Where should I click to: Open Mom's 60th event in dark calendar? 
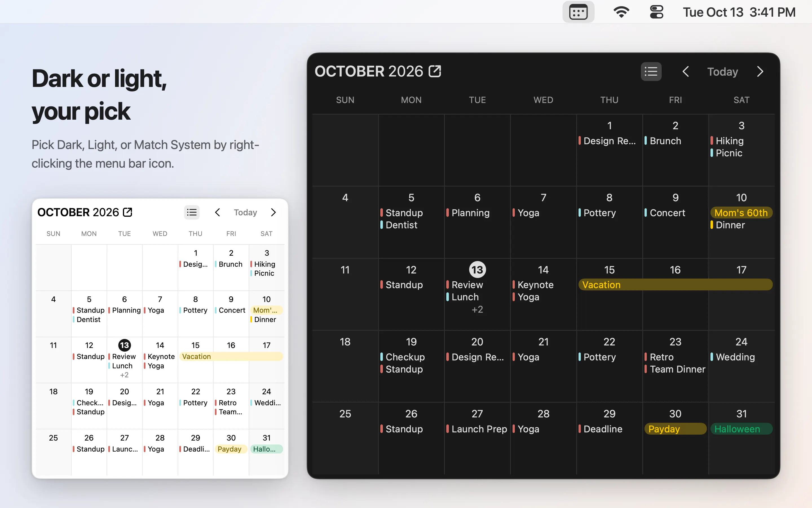click(741, 213)
